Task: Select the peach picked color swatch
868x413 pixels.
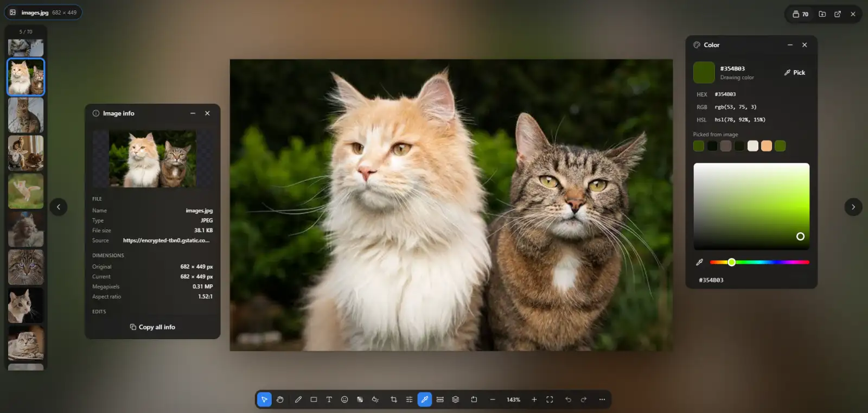Action: 767,146
